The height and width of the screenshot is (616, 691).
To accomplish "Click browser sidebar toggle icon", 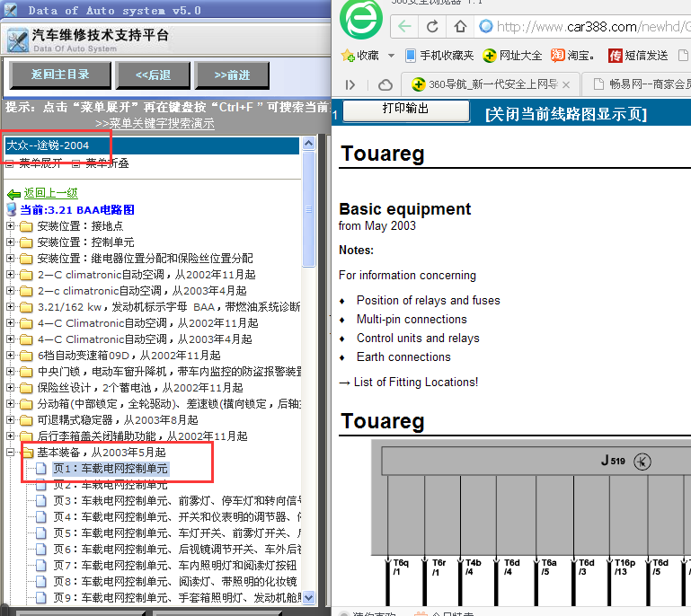I will click(350, 84).
